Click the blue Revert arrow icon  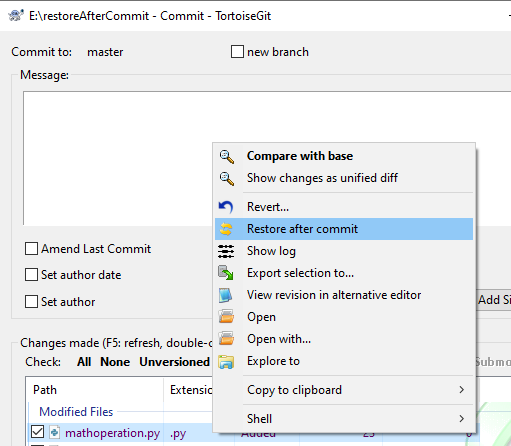226,207
